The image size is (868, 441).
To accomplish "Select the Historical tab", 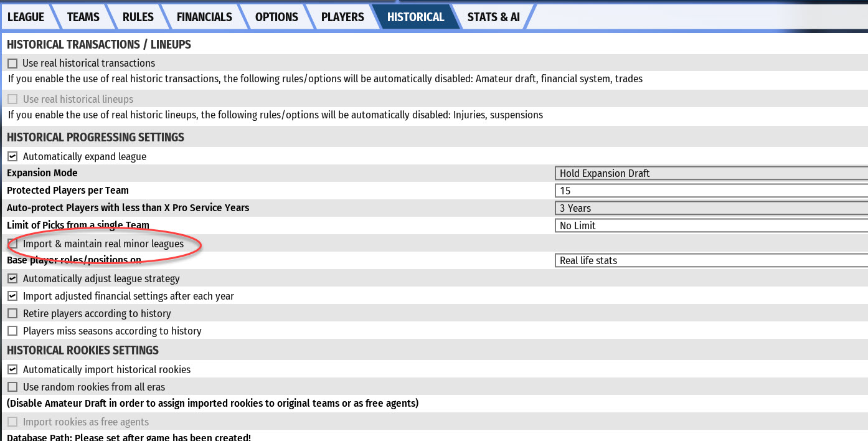I will point(415,17).
